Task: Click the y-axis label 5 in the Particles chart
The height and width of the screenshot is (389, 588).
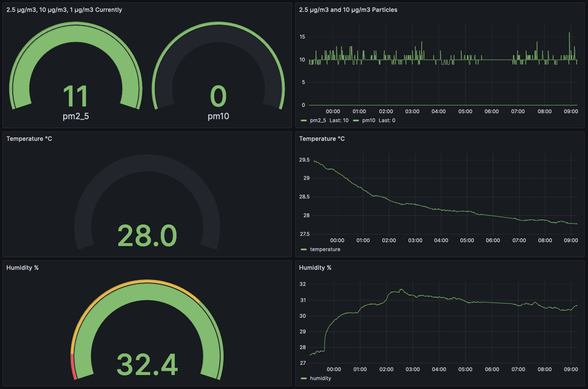Action: [303, 82]
